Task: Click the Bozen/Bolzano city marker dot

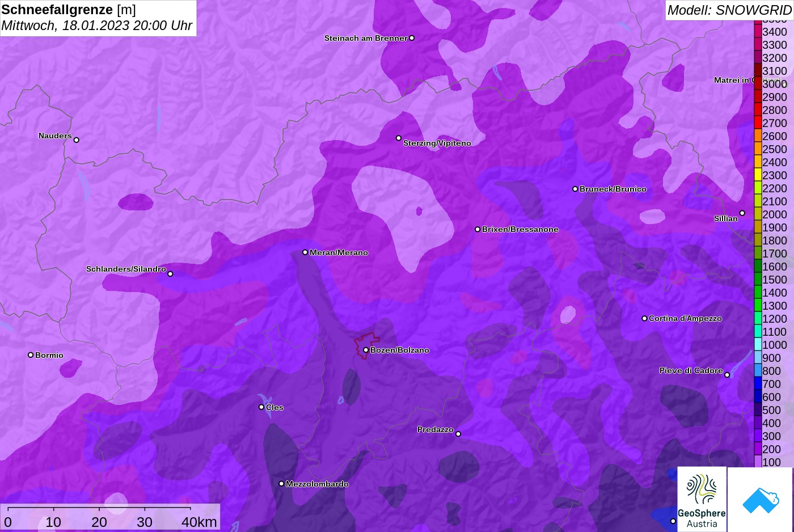Action: point(366,350)
